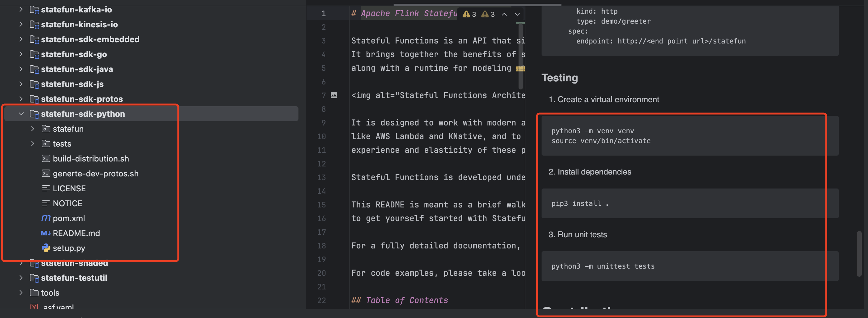Select the statefun-testutil module
The height and width of the screenshot is (318, 868).
click(x=74, y=278)
